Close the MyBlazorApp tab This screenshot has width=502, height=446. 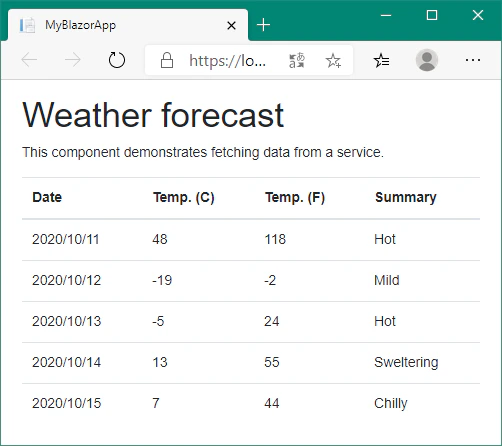click(231, 25)
